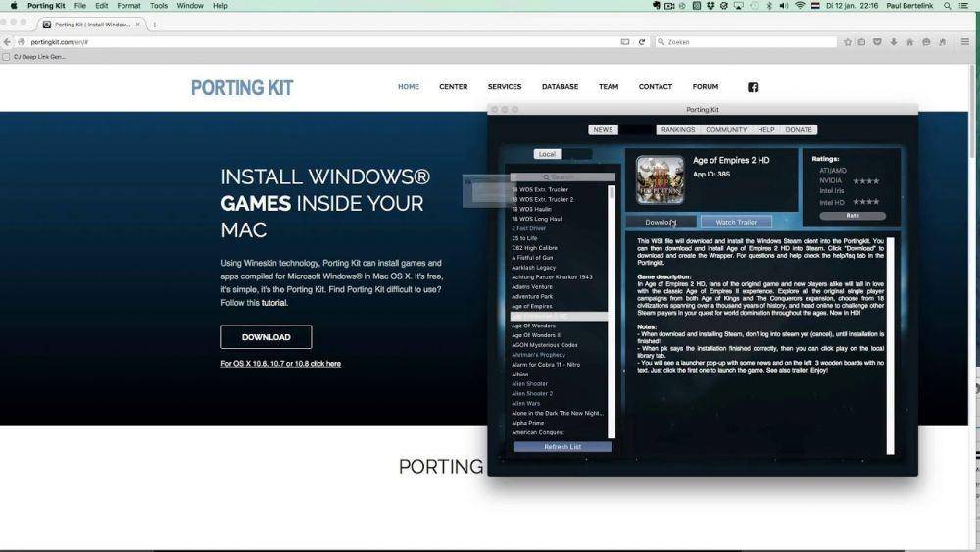Image resolution: width=980 pixels, height=552 pixels.
Task: Click the bookmarks list icon in toolbar
Action: click(861, 42)
